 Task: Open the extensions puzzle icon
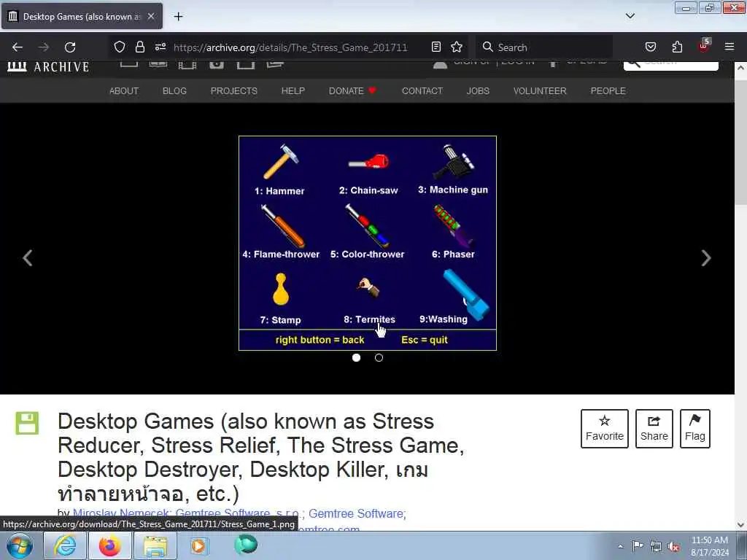677,47
